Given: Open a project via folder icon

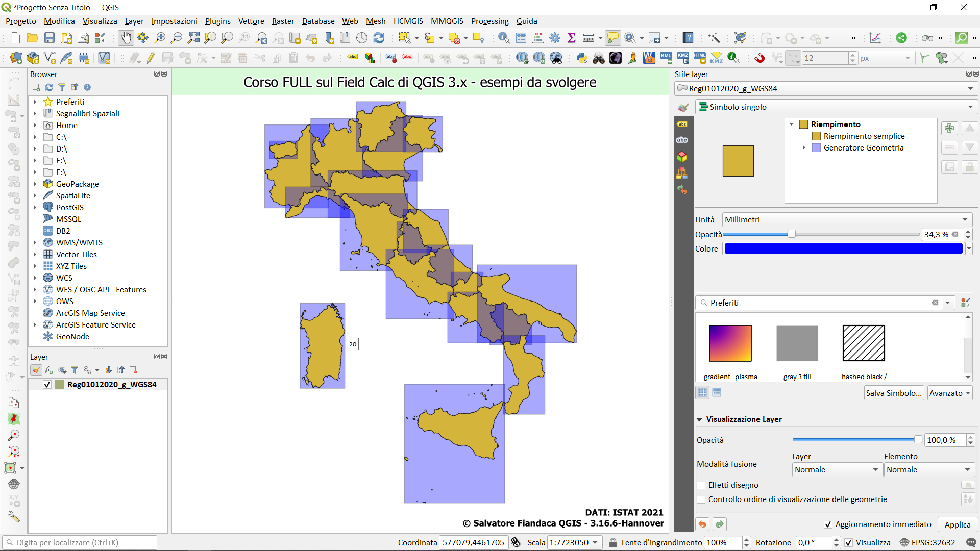Looking at the screenshot, I should (x=33, y=38).
